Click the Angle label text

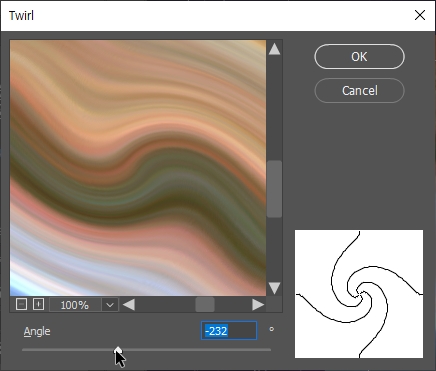click(x=37, y=331)
